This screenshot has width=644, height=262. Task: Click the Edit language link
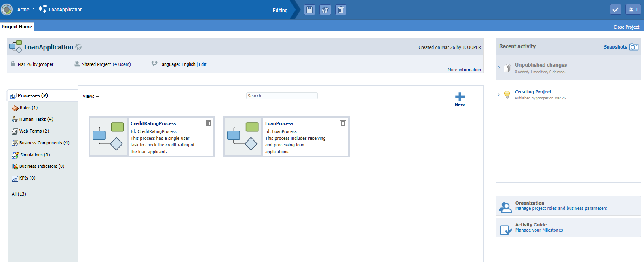[x=203, y=64]
